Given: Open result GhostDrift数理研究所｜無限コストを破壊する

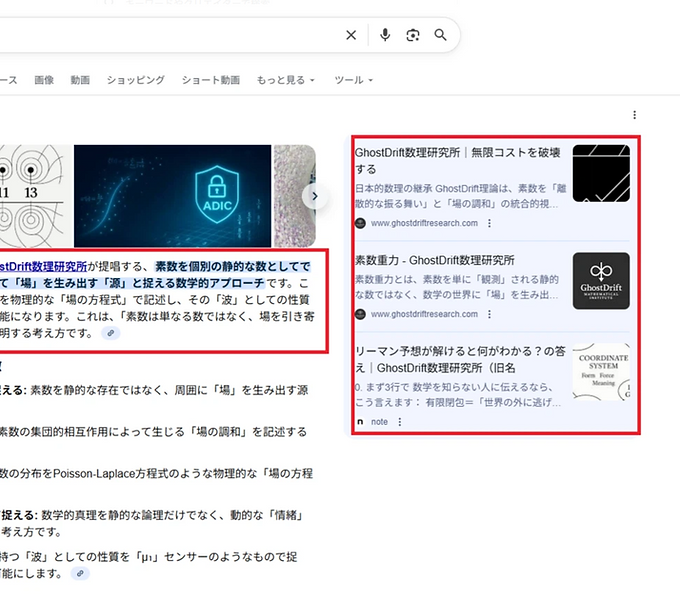Looking at the screenshot, I should pyautogui.click(x=458, y=161).
